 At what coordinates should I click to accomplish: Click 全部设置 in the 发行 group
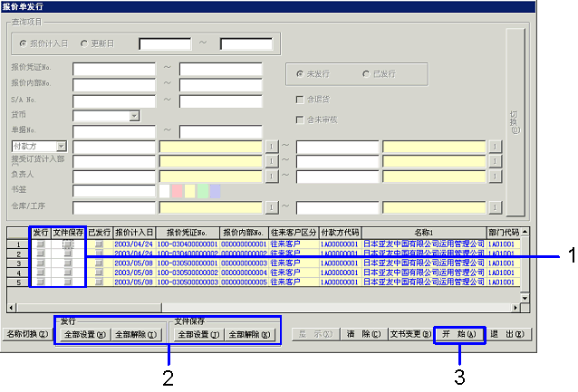85,334
